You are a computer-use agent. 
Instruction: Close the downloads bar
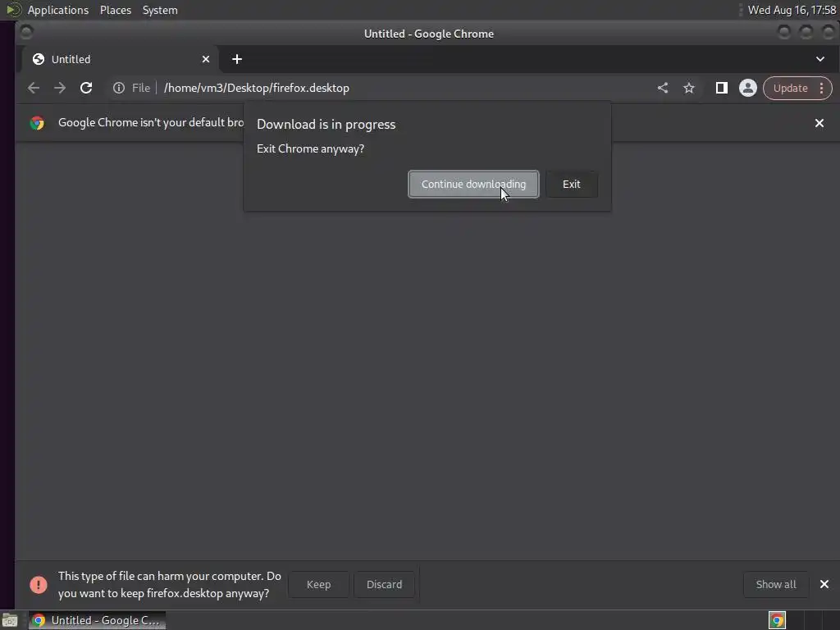[x=824, y=584]
